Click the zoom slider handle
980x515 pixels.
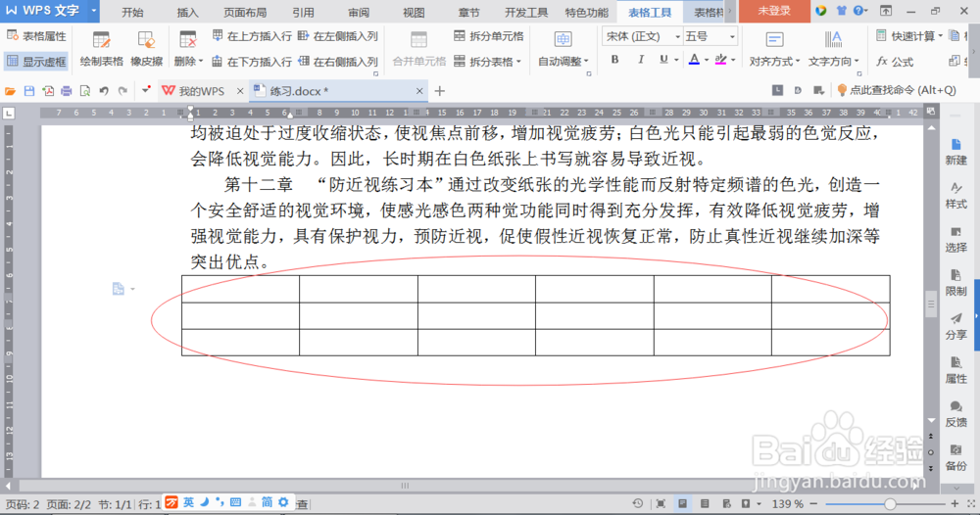pyautogui.click(x=890, y=504)
